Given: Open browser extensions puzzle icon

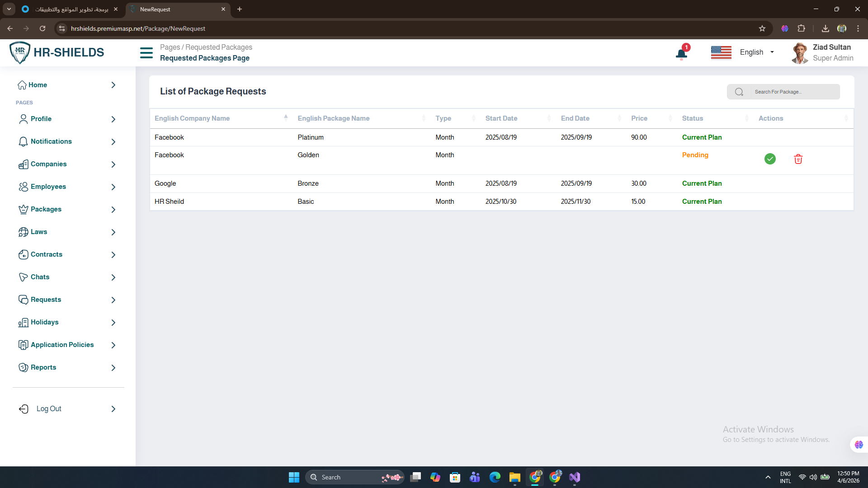Looking at the screenshot, I should pyautogui.click(x=801, y=28).
